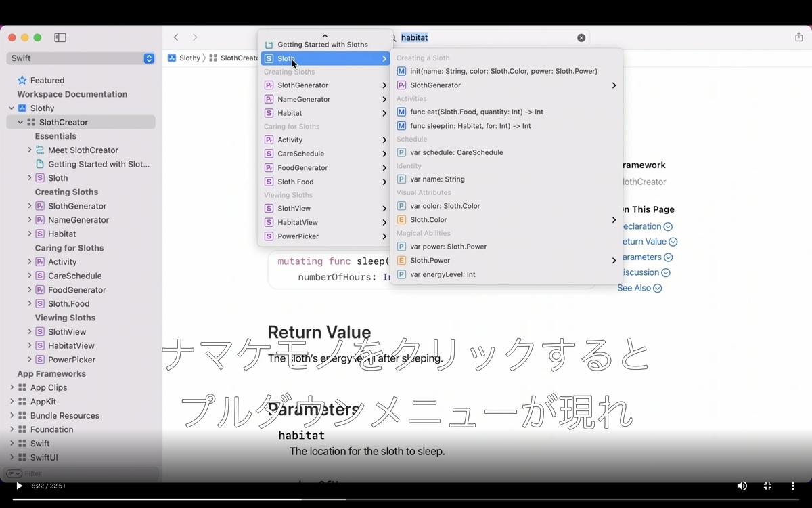Choose Getting Started with Sloths menu item

[x=325, y=45]
